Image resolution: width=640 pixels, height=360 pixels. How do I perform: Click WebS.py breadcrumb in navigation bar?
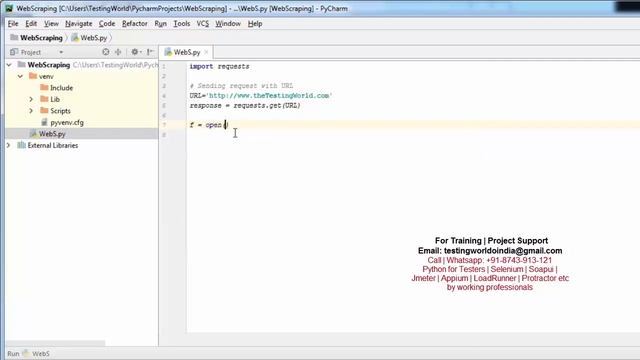pyautogui.click(x=89, y=38)
